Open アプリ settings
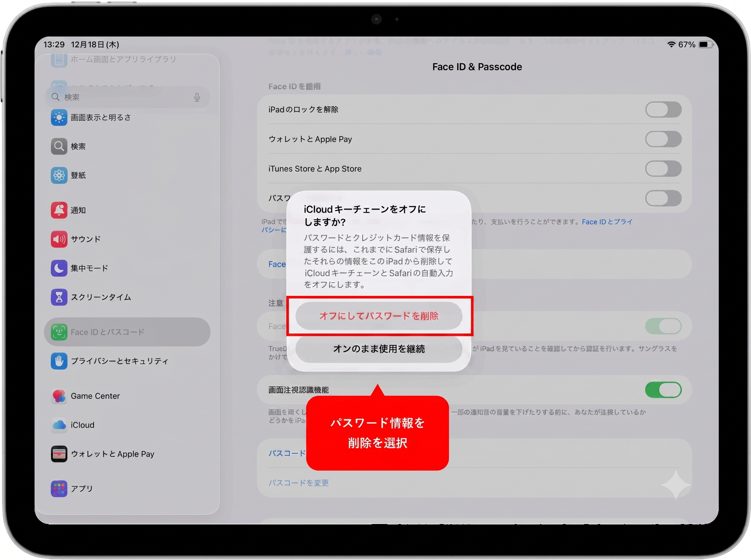Image resolution: width=751 pixels, height=560 pixels. click(x=127, y=488)
